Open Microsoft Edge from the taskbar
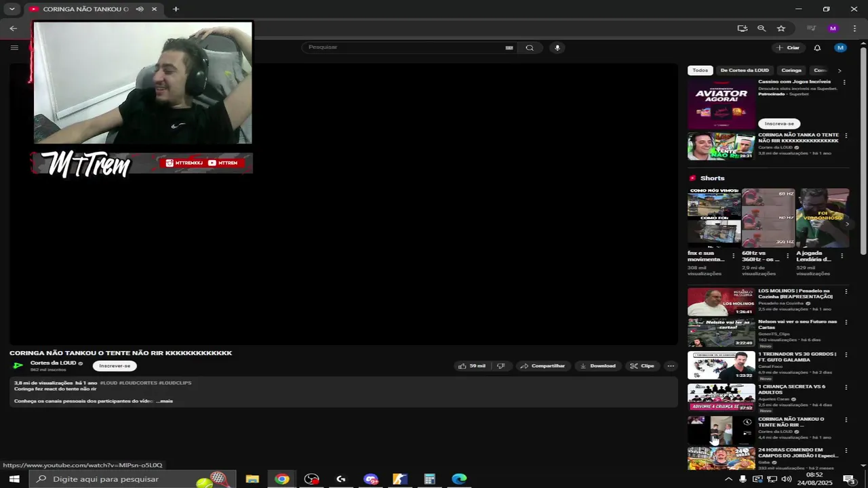Image resolution: width=868 pixels, height=488 pixels. (x=459, y=479)
